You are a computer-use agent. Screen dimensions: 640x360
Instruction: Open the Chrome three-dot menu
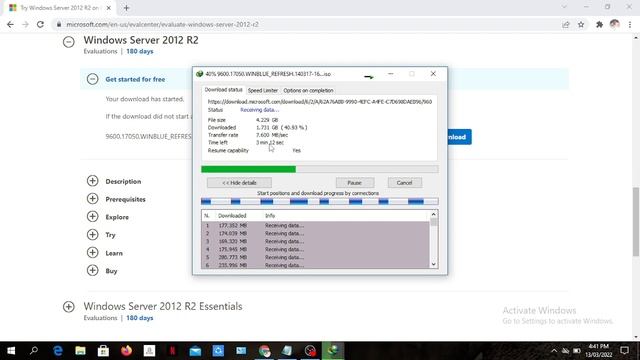(630, 24)
